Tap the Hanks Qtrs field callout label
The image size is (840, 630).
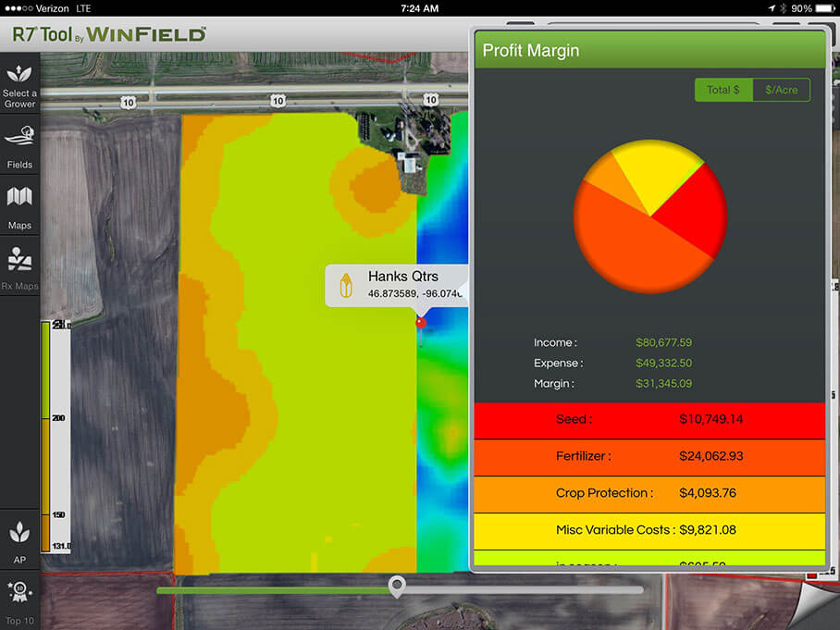[402, 277]
